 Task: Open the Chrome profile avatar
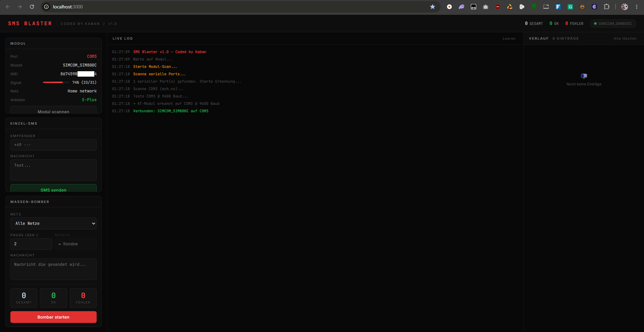(625, 7)
